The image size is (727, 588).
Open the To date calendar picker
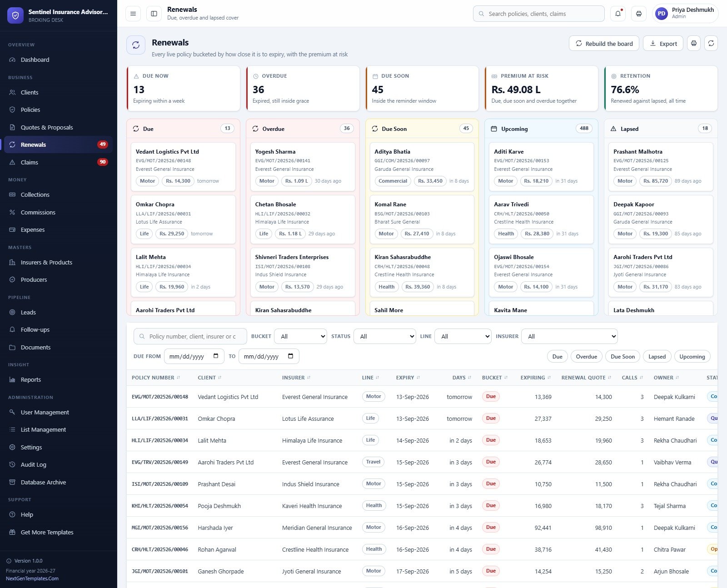point(291,356)
